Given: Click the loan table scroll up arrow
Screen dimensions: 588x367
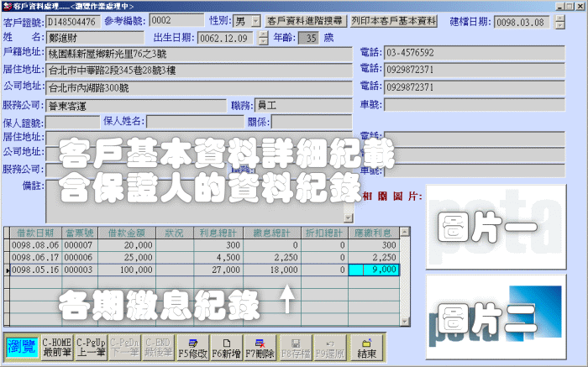Looking at the screenshot, I should click(405, 232).
